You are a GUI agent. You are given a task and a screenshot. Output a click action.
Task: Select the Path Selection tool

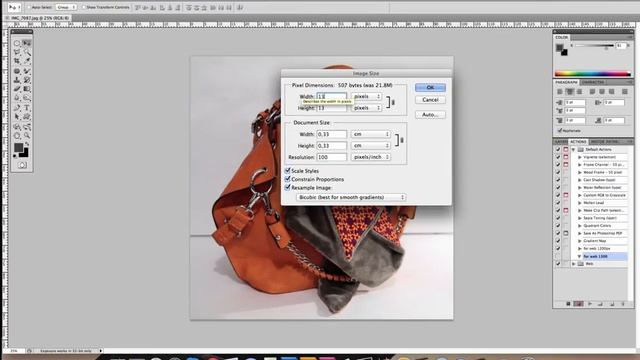point(17,117)
